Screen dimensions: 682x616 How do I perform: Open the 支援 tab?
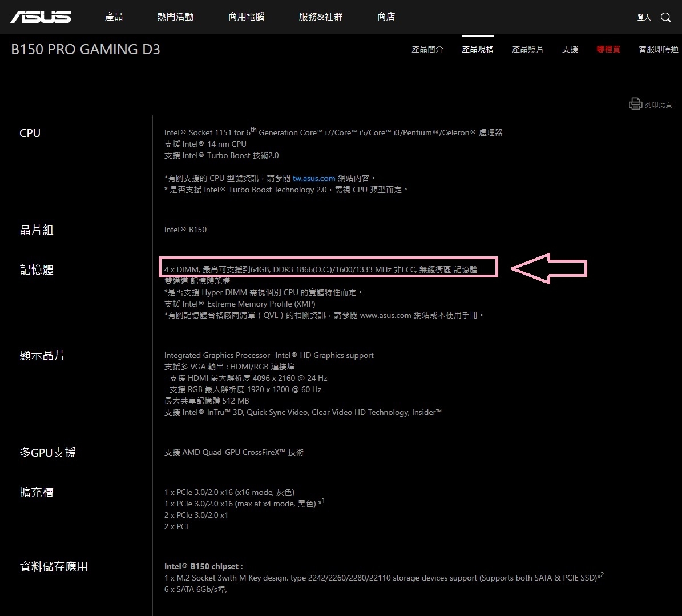point(570,49)
